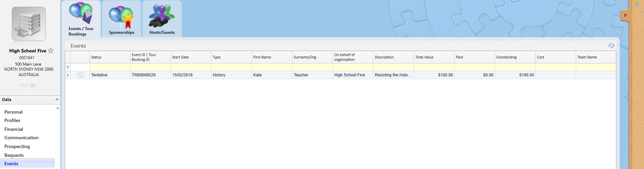The image size is (644, 169).
Task: Open the Financial section
Action: click(x=14, y=129)
